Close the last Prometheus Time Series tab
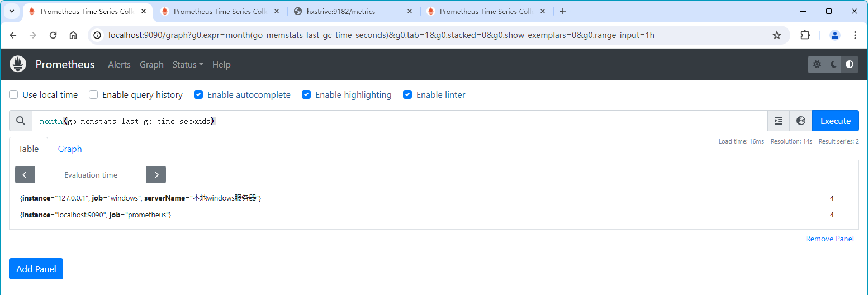Screen dimensions: 868x295 [543, 11]
